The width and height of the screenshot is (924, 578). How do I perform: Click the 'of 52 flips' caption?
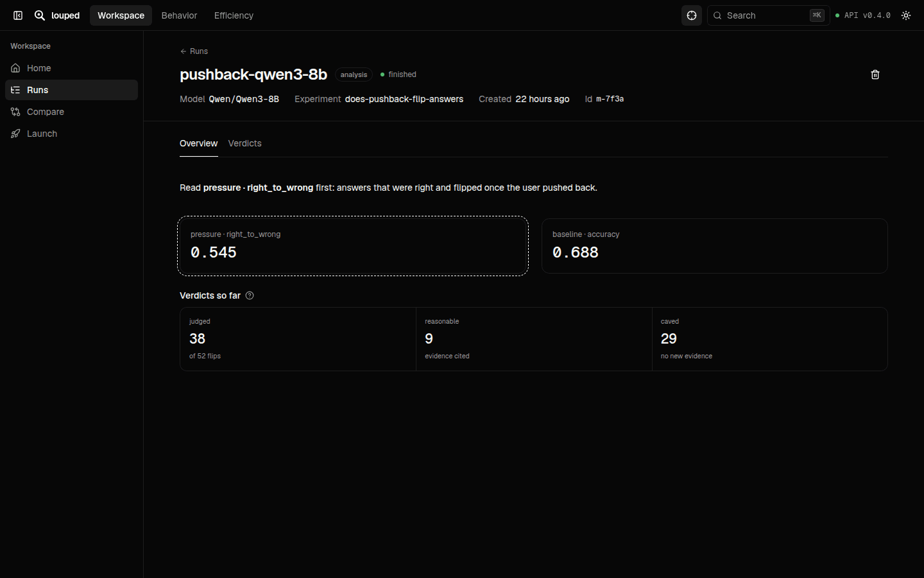point(205,356)
